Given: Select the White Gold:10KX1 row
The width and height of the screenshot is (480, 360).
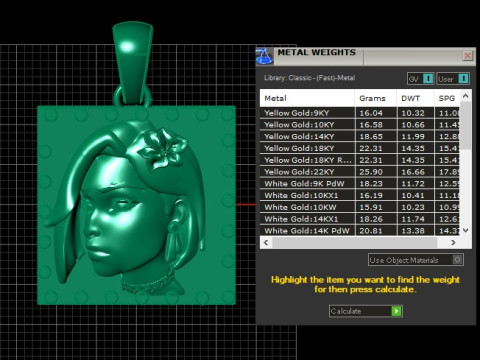Looking at the screenshot, I should pyautogui.click(x=360, y=195).
